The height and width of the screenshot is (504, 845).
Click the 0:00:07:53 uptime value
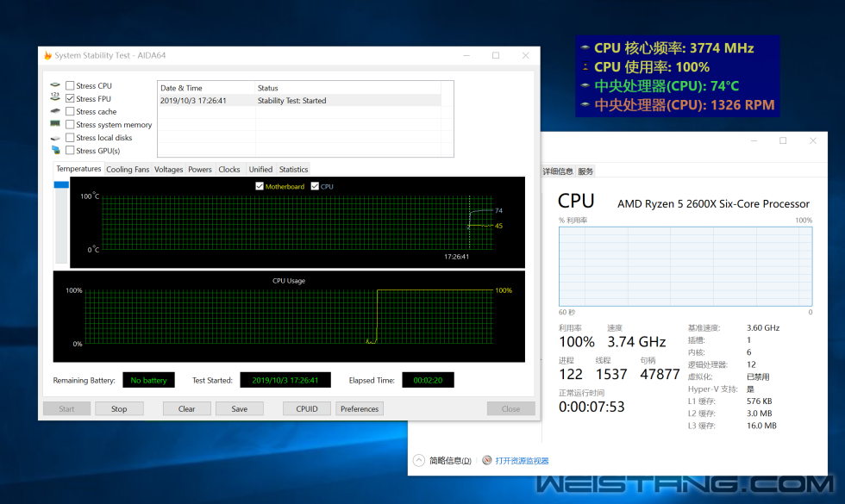(x=591, y=407)
